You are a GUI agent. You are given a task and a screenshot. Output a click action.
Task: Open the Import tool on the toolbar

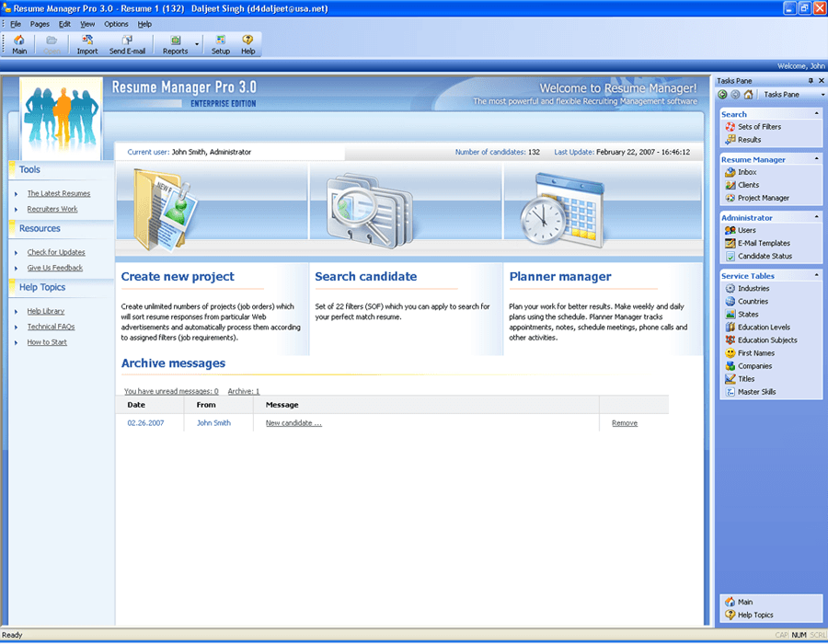pos(86,43)
